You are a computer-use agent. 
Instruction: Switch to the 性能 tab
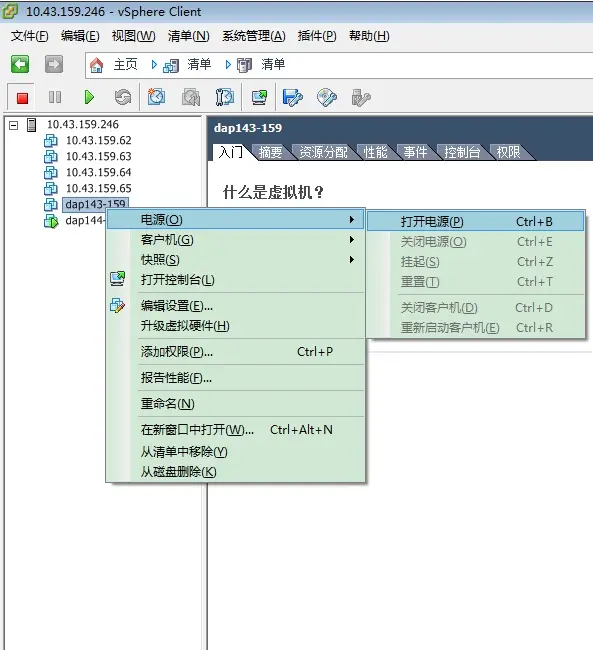click(375, 152)
